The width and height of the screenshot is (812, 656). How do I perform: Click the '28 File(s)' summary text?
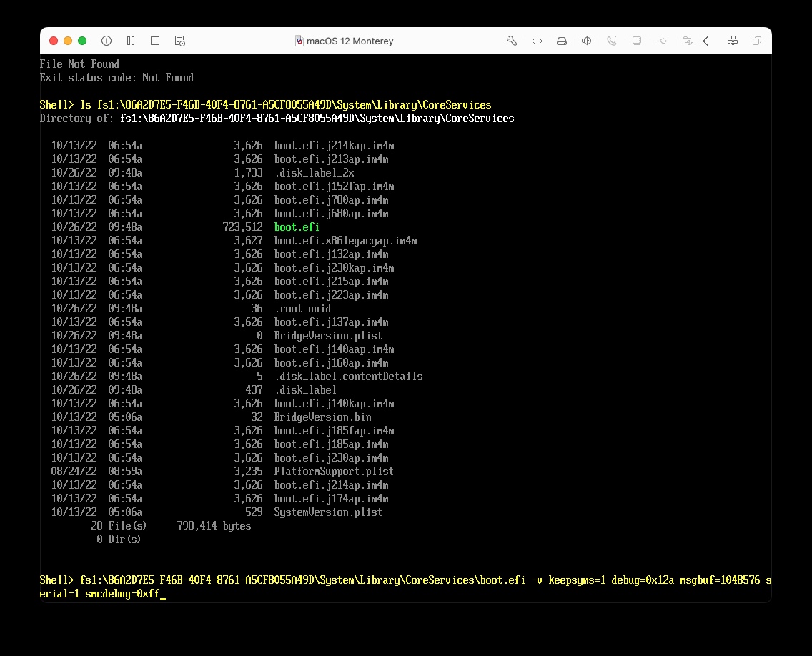(119, 525)
